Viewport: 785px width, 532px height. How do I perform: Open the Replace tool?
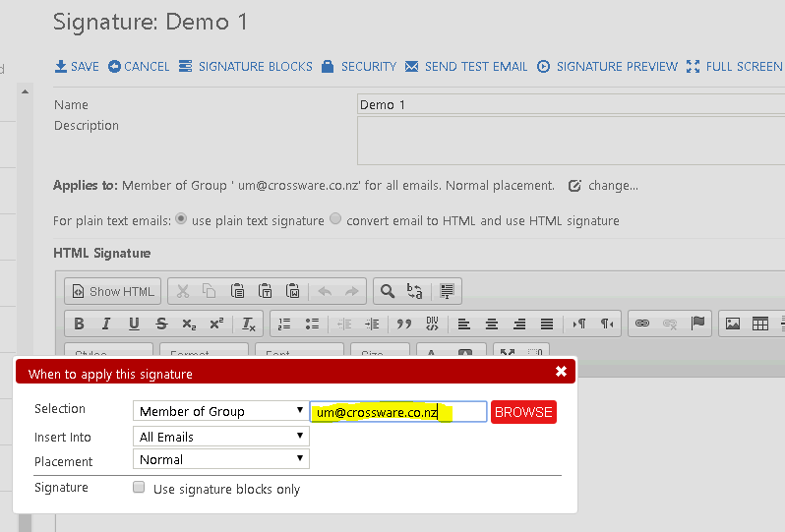(x=414, y=291)
